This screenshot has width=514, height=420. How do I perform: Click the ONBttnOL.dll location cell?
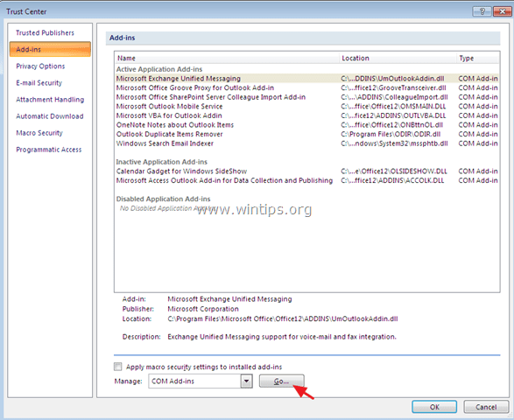pos(392,125)
